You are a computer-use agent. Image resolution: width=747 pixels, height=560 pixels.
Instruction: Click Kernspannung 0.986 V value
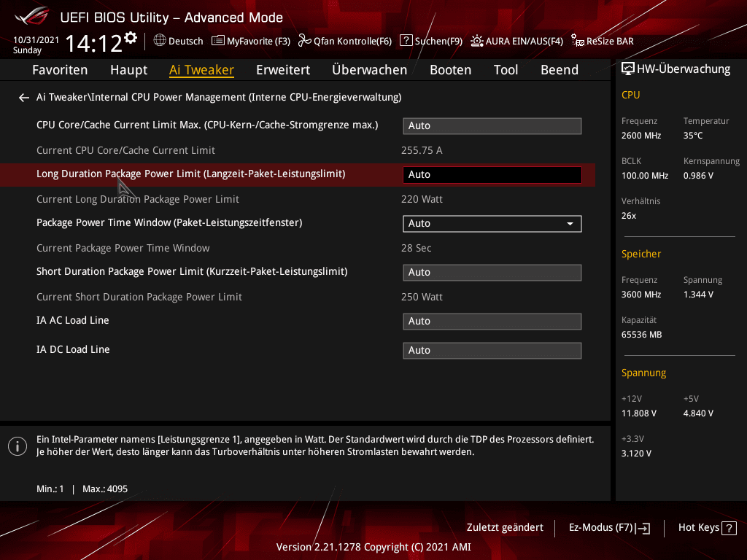click(x=698, y=176)
